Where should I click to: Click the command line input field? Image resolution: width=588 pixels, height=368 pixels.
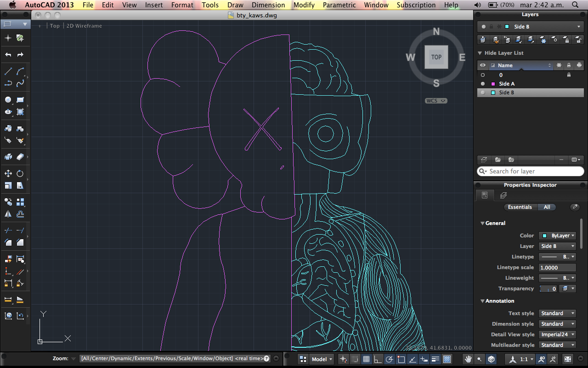coord(175,358)
